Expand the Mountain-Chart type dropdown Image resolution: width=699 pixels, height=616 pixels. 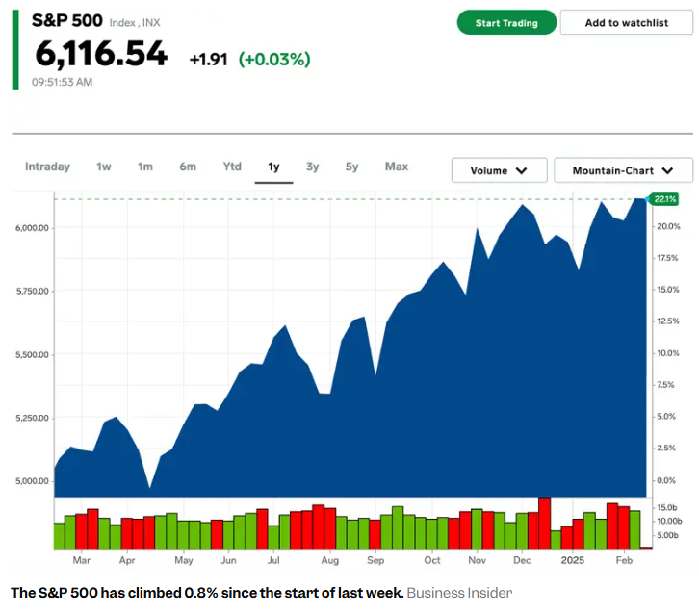click(x=623, y=170)
